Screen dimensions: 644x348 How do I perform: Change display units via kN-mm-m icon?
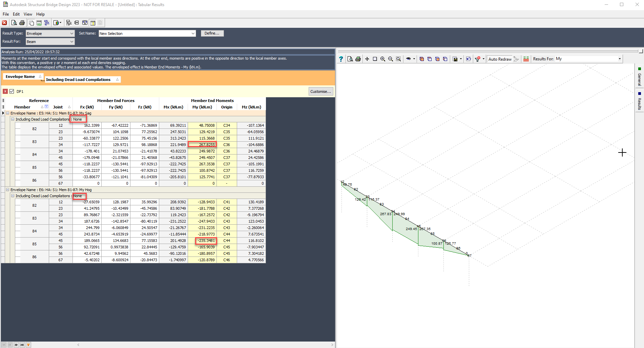pyautogui.click(x=46, y=22)
